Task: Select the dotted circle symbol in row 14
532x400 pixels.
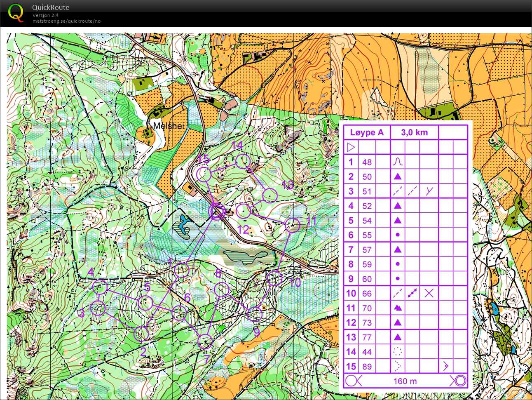Action: (397, 352)
